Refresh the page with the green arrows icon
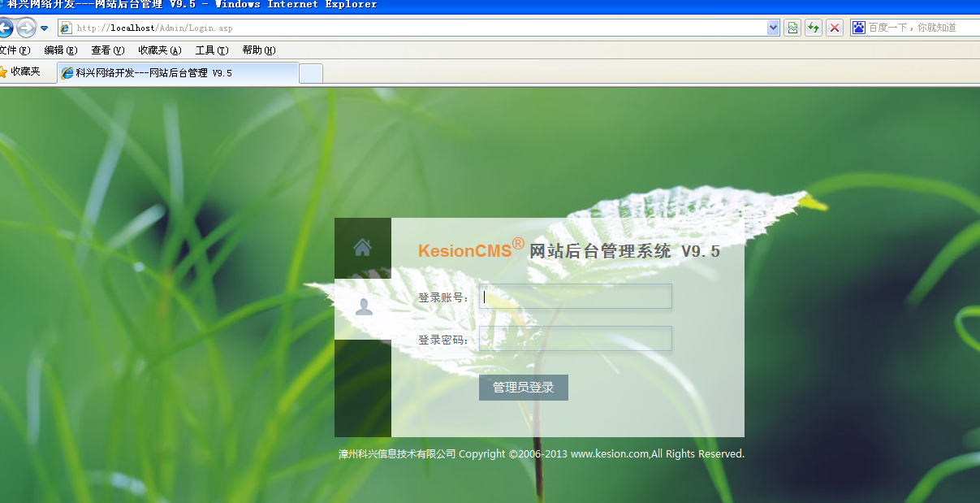Viewport: 980px width, 503px height. [813, 27]
